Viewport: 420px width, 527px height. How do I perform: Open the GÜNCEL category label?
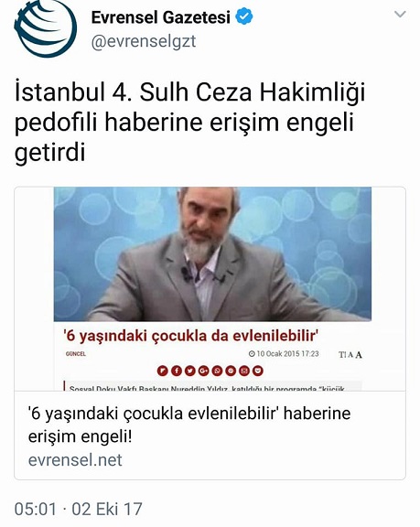(x=76, y=354)
